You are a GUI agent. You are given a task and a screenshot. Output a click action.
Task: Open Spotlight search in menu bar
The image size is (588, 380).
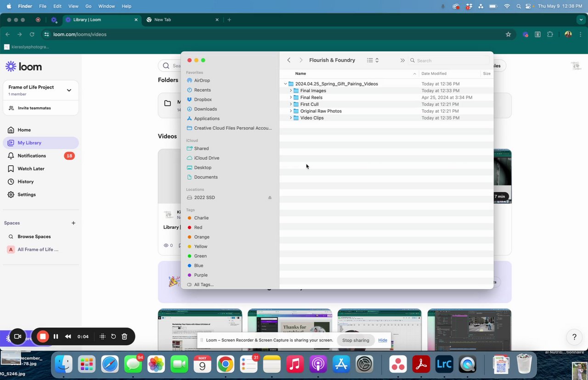(519, 6)
